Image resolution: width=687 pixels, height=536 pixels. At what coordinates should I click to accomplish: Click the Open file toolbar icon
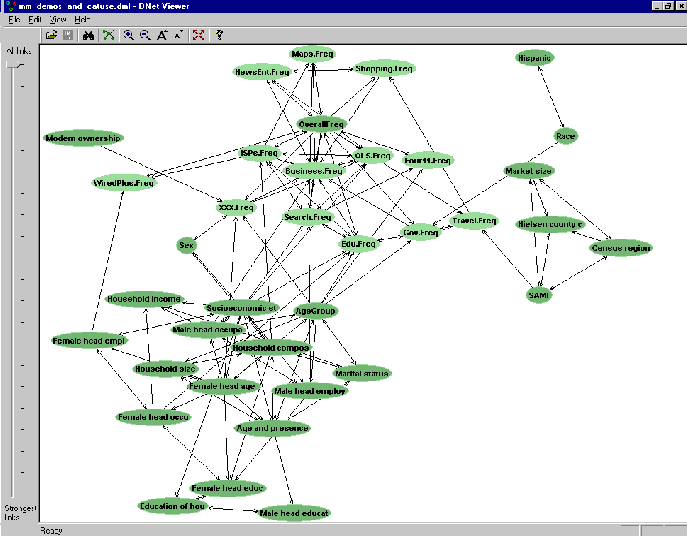click(x=51, y=35)
